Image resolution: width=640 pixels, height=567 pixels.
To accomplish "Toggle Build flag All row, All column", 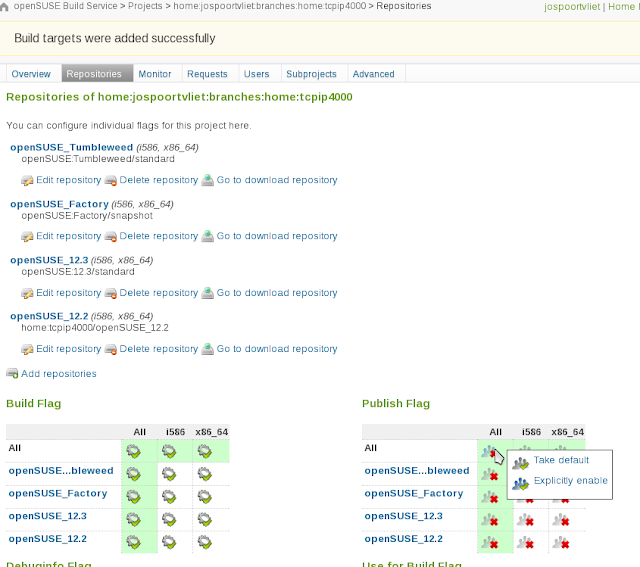I will 133,451.
